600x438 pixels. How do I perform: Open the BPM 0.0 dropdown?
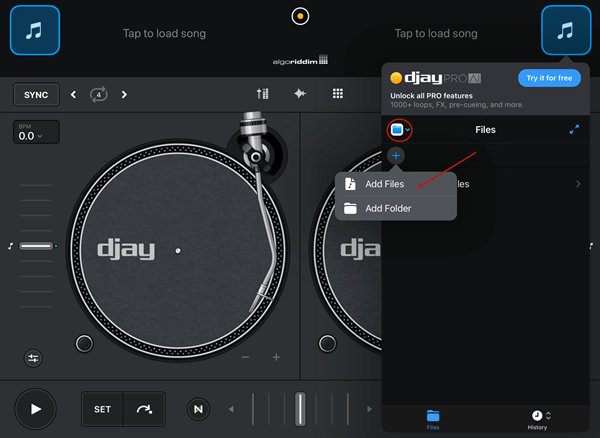point(35,133)
